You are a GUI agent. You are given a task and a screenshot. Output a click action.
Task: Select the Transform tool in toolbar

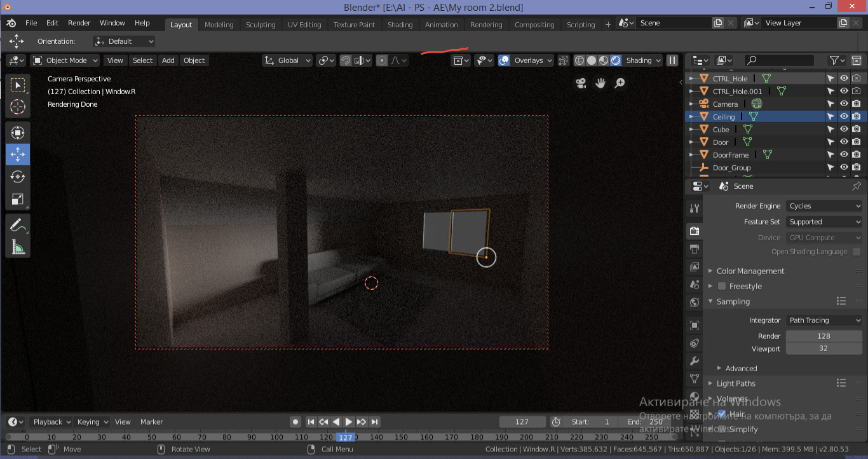tap(18, 132)
